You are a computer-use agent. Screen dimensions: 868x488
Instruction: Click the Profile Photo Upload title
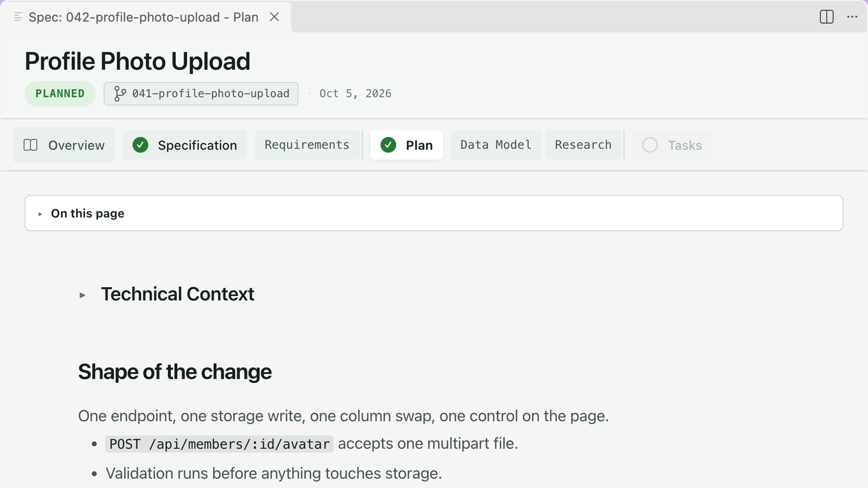coord(137,61)
